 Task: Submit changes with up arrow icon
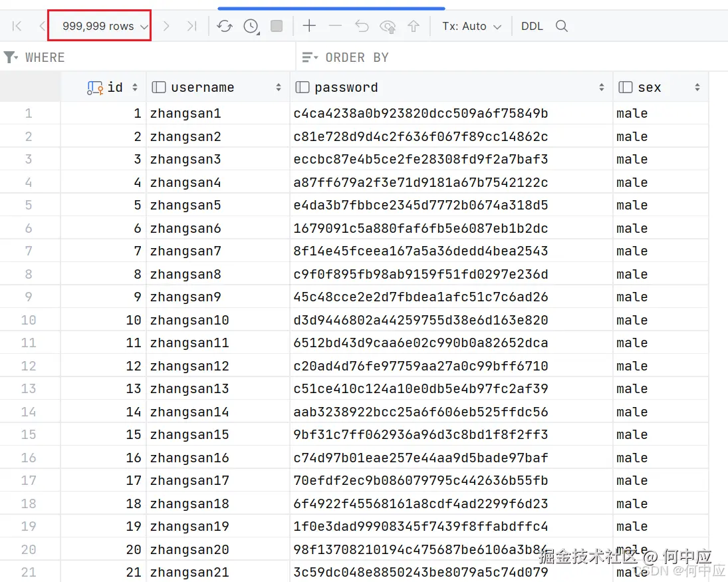414,26
